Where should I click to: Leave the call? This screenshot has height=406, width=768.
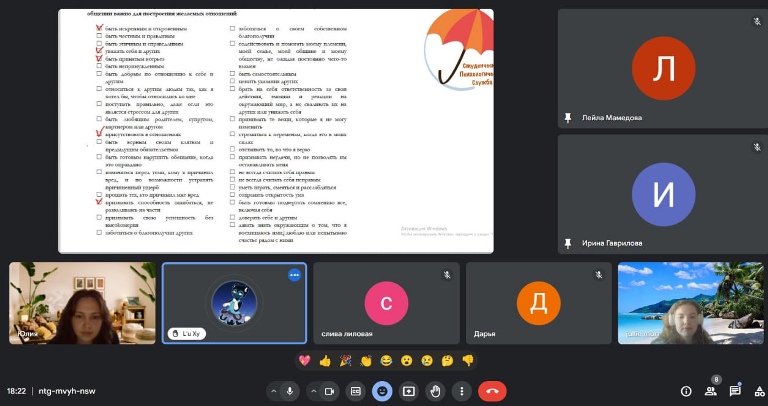pyautogui.click(x=492, y=391)
